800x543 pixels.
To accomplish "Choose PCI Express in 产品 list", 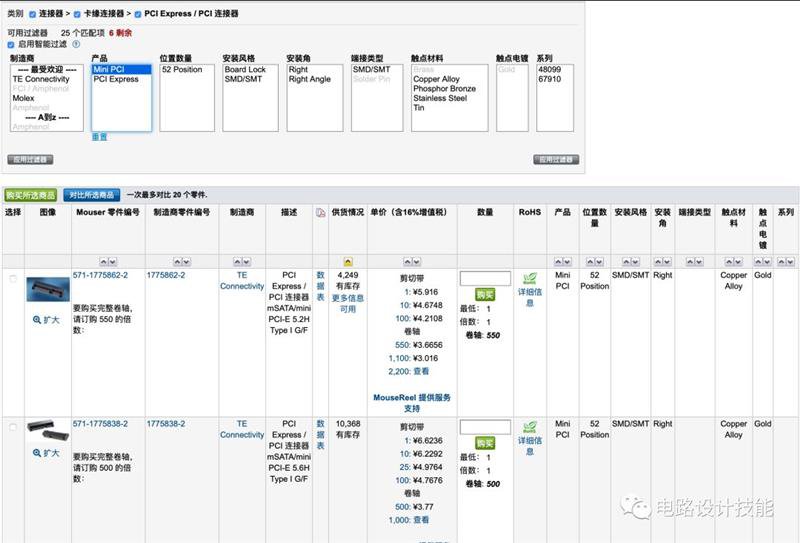I will tap(121, 79).
